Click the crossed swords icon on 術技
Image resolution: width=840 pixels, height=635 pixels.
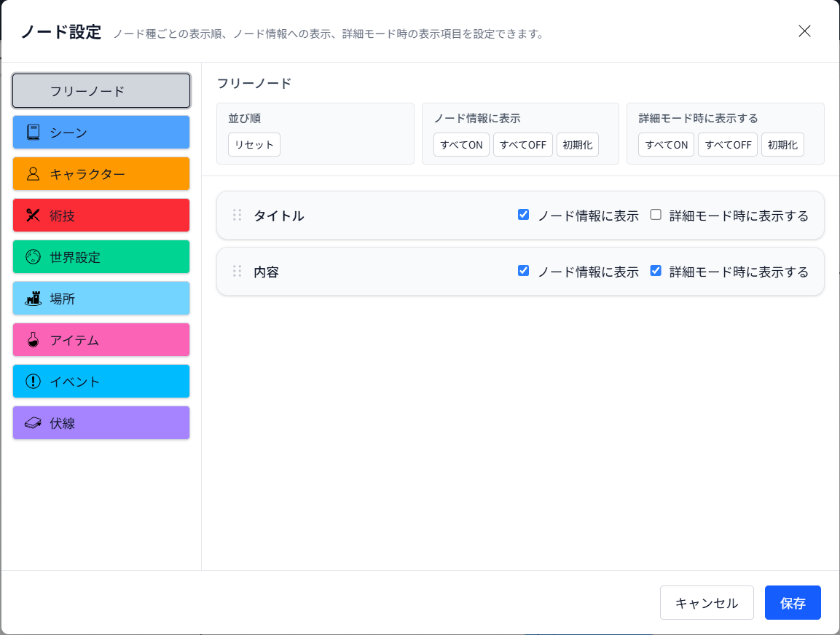tap(34, 216)
